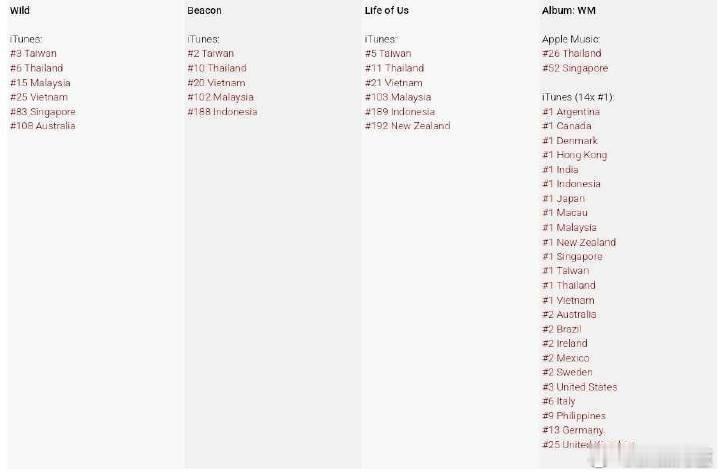The height and width of the screenshot is (476, 720).
Task: Select #2 Taiwan under Beacon
Action: click(211, 54)
